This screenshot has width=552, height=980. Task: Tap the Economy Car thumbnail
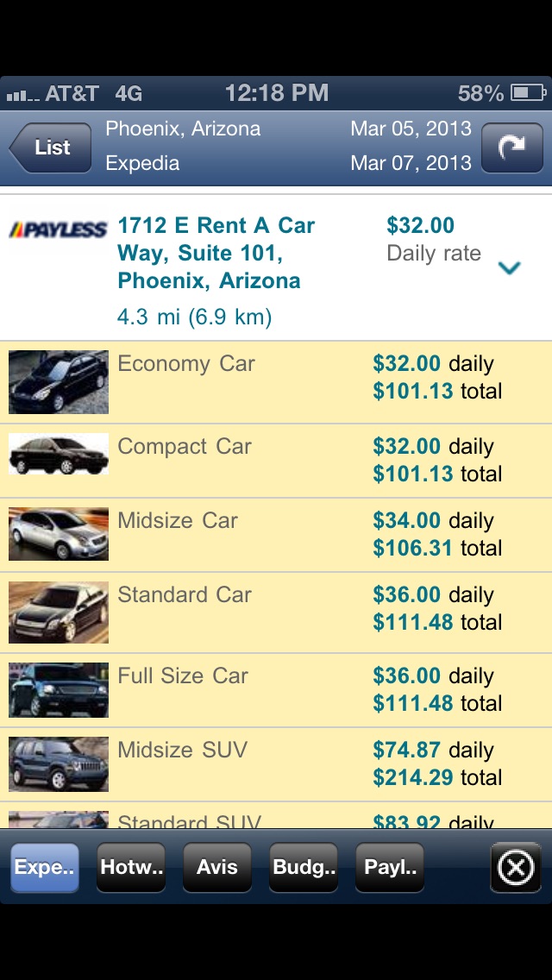(x=59, y=381)
